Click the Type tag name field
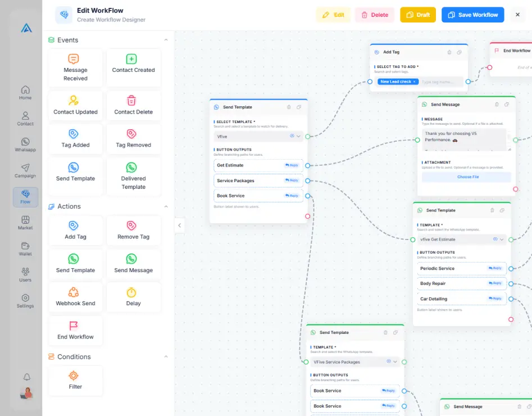Screen dimensions: 532x416 441,82
